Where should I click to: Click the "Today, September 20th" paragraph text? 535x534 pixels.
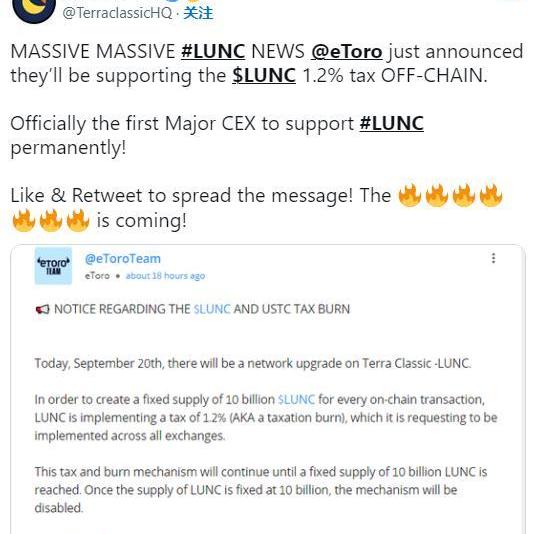pyautogui.click(x=253, y=363)
